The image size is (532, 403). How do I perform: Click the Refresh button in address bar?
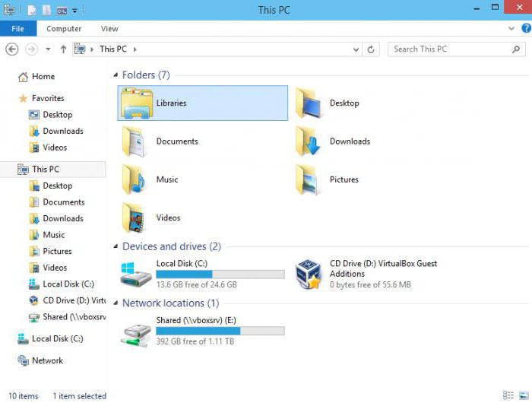pyautogui.click(x=371, y=49)
